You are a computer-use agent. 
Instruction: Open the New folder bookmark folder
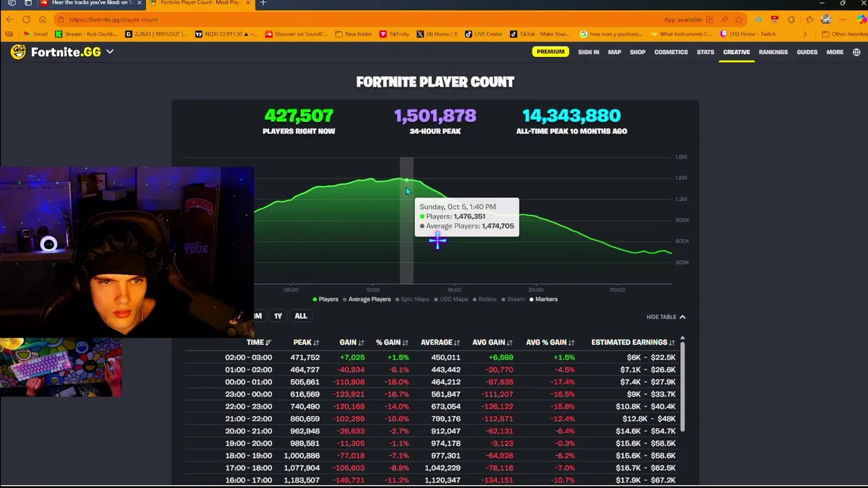pyautogui.click(x=353, y=34)
